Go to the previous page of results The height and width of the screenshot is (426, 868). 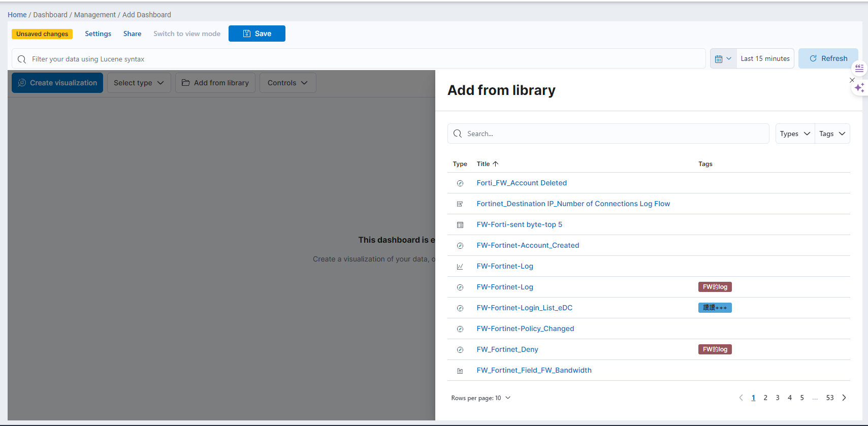click(741, 398)
